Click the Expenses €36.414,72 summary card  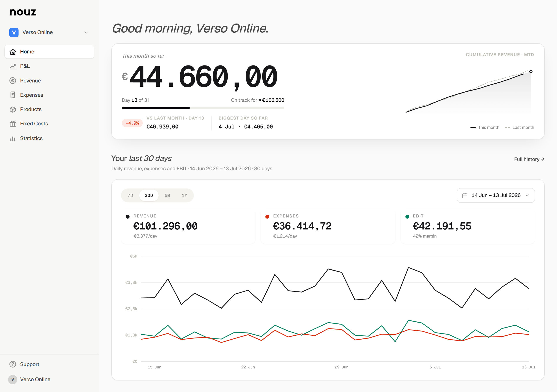click(328, 227)
